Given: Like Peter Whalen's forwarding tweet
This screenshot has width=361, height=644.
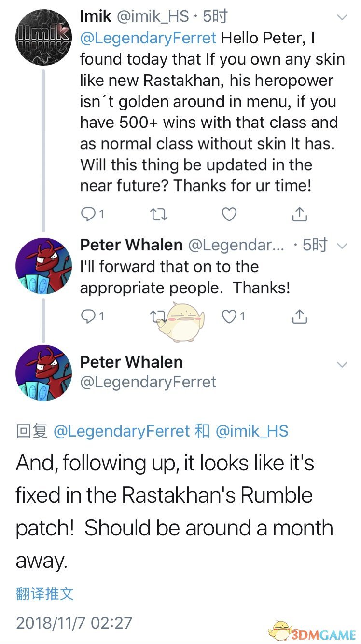Looking at the screenshot, I should [229, 316].
